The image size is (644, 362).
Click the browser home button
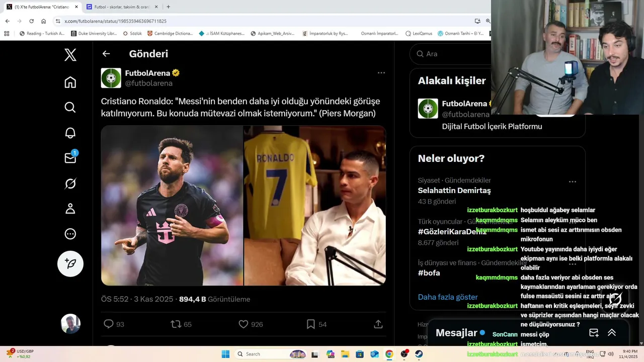click(x=44, y=21)
